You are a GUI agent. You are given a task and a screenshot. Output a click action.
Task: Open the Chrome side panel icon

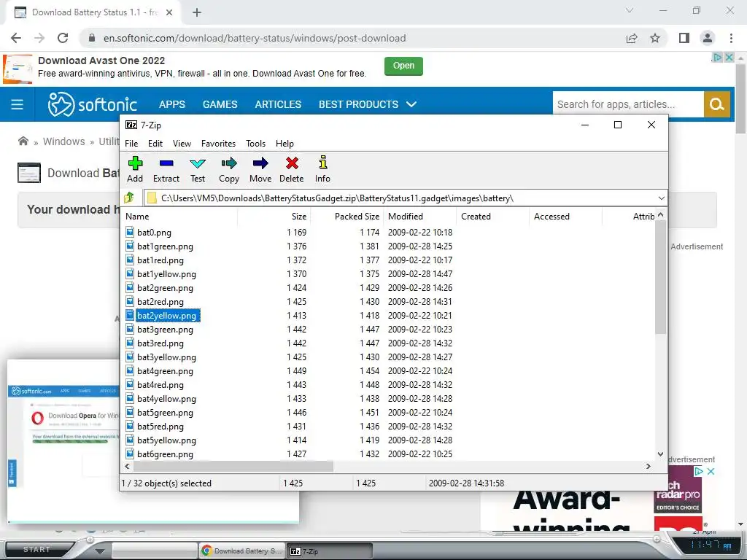pyautogui.click(x=684, y=38)
